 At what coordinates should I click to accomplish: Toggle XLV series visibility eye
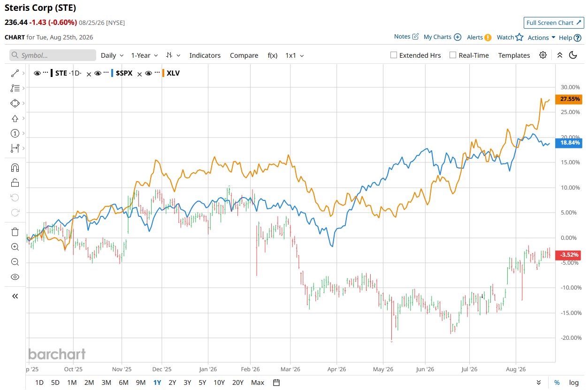pyautogui.click(x=148, y=73)
